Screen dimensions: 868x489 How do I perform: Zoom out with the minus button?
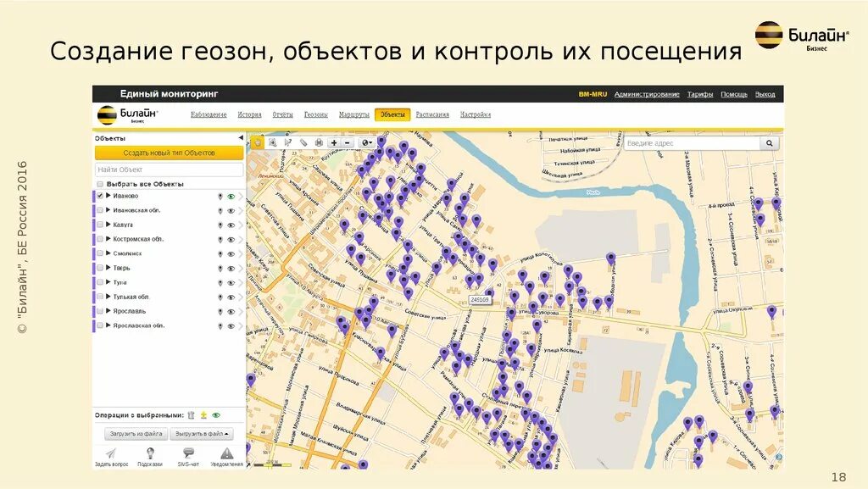(347, 142)
